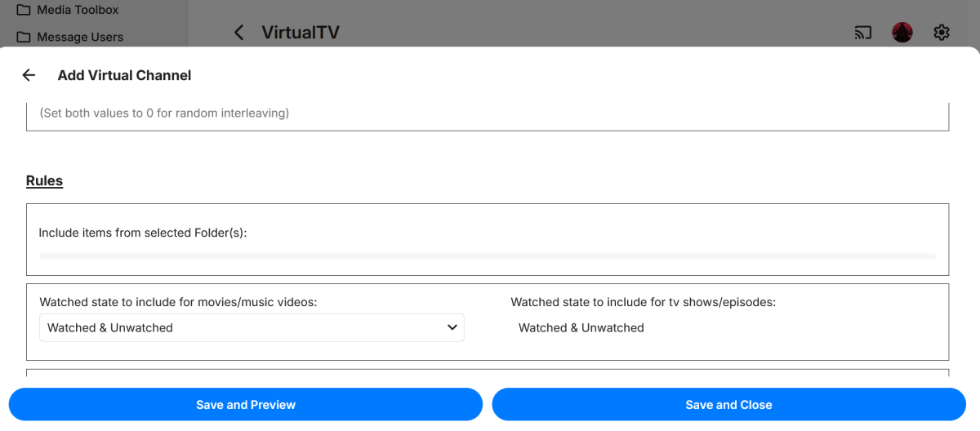Click the movies watched-state dropdown chevron arrow
The height and width of the screenshot is (431, 980).
click(x=452, y=327)
